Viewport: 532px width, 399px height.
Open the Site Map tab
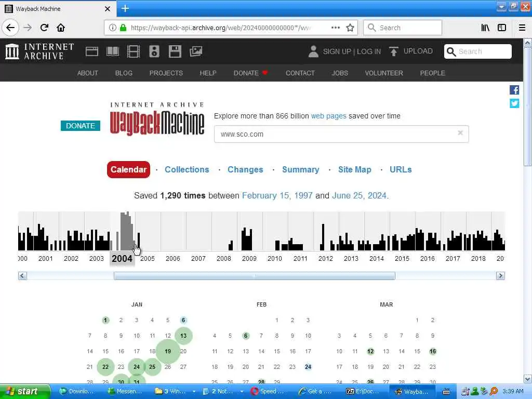(x=354, y=169)
